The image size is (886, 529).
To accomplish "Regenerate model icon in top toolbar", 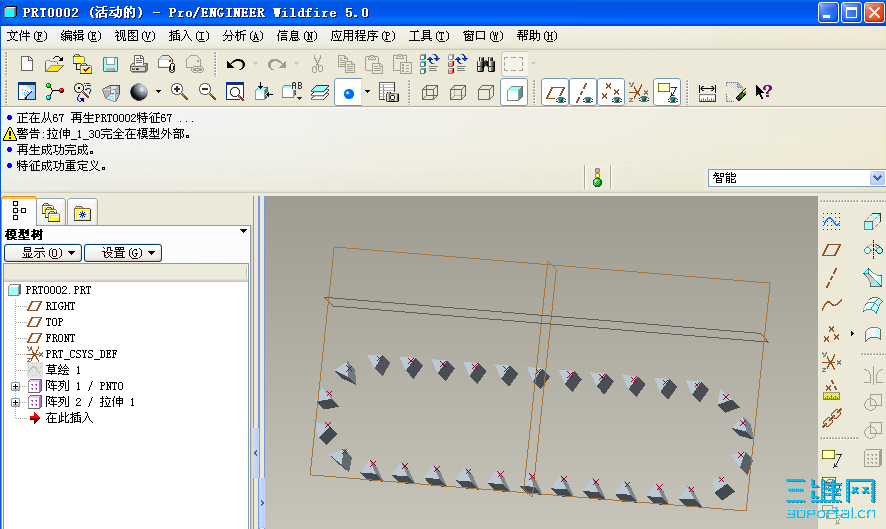I will pos(429,64).
